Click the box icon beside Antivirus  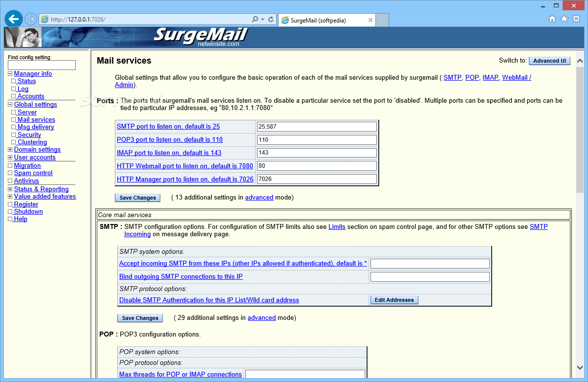(x=10, y=181)
